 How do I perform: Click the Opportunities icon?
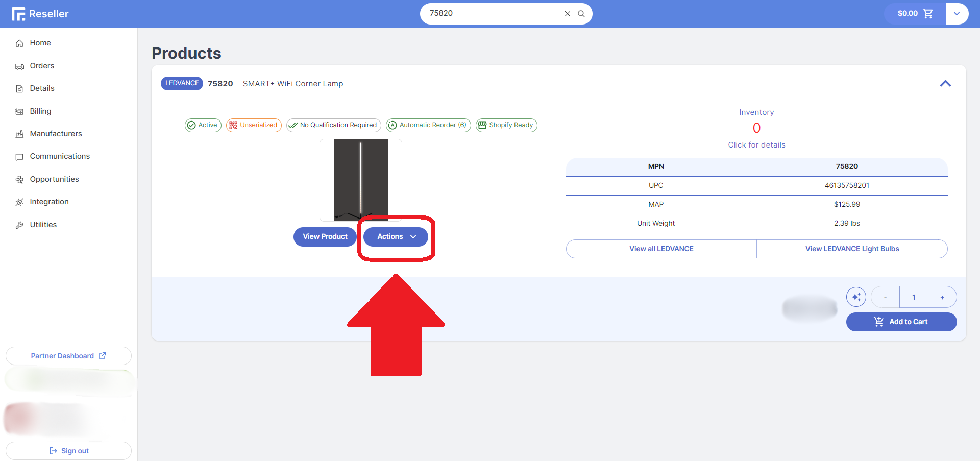[19, 180]
